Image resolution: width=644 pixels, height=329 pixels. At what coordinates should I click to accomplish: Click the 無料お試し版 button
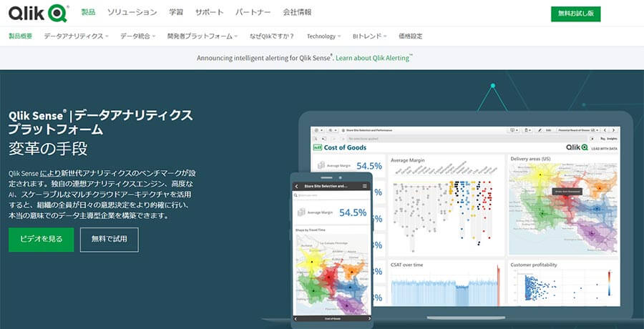pyautogui.click(x=575, y=14)
